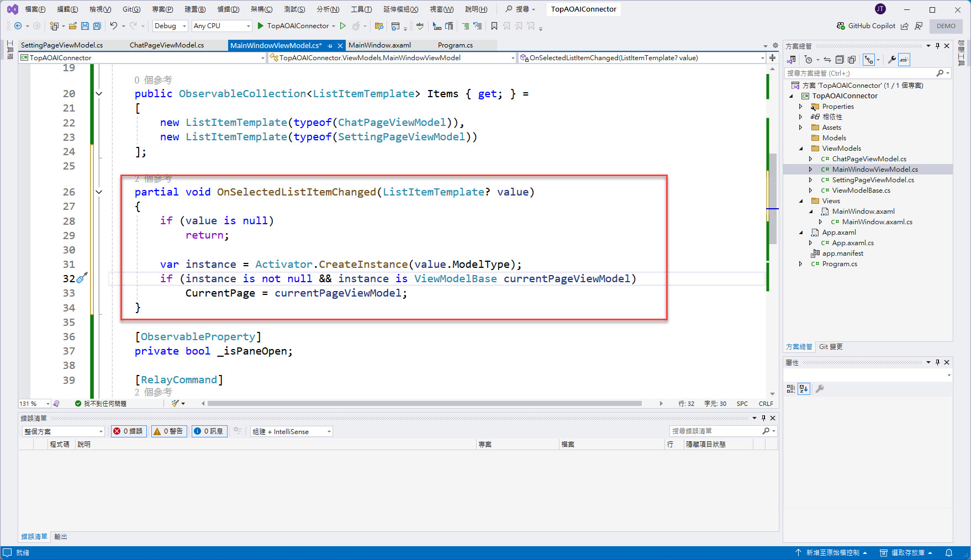Toggle Show All Files in Solution Explorer
This screenshot has width=971, height=560.
pos(852,60)
